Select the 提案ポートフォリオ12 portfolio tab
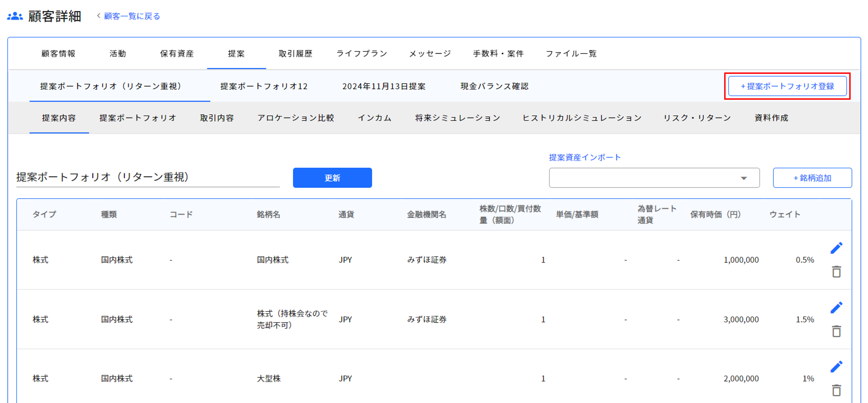868x403 pixels. tap(264, 86)
